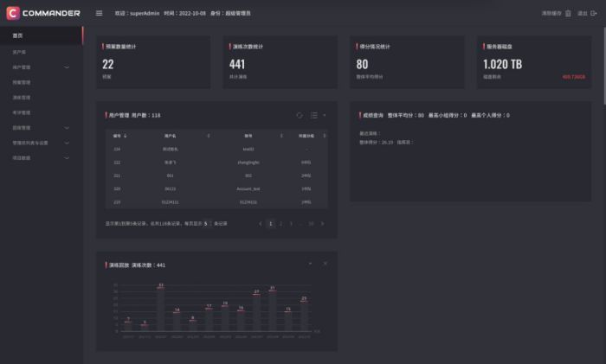Click the clear cache trash icon

pyautogui.click(x=568, y=13)
